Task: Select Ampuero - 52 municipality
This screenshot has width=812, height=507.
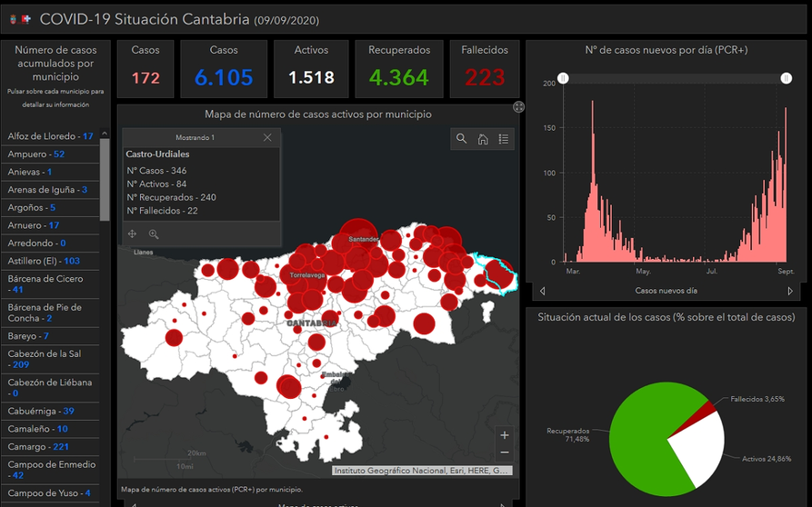Action: click(x=50, y=154)
